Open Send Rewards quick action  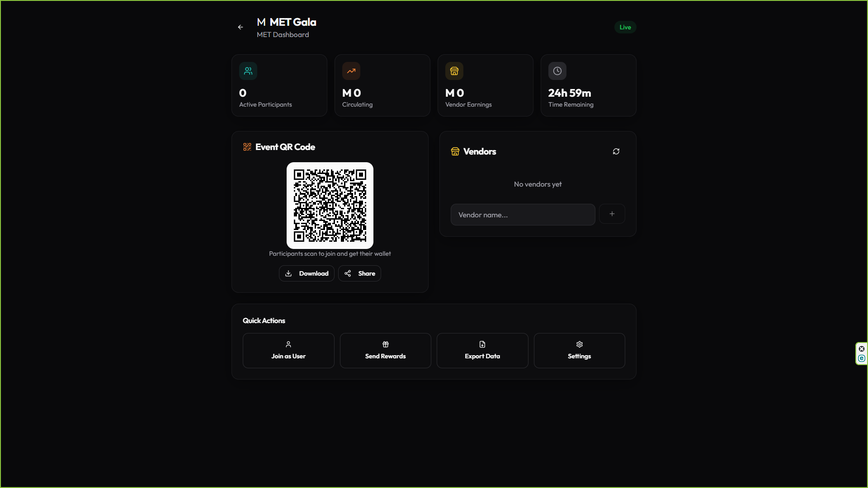[x=385, y=351]
